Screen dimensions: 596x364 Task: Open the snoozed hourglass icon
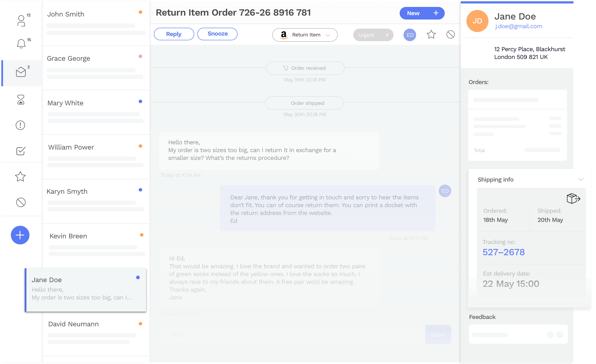[21, 100]
